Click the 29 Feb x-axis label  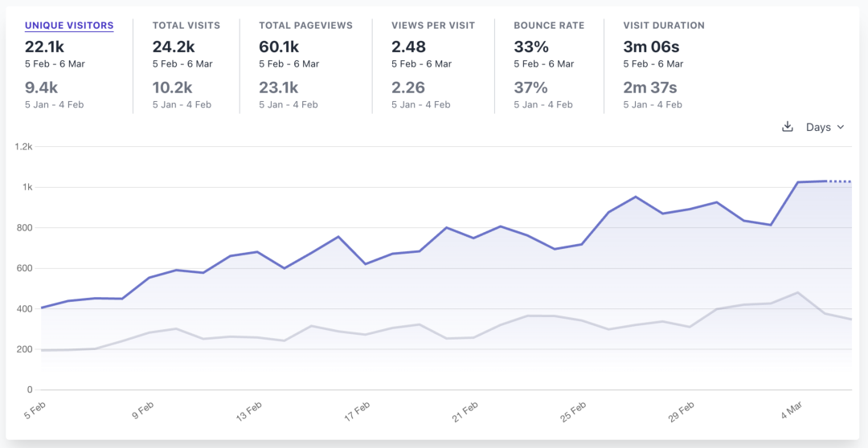point(681,412)
